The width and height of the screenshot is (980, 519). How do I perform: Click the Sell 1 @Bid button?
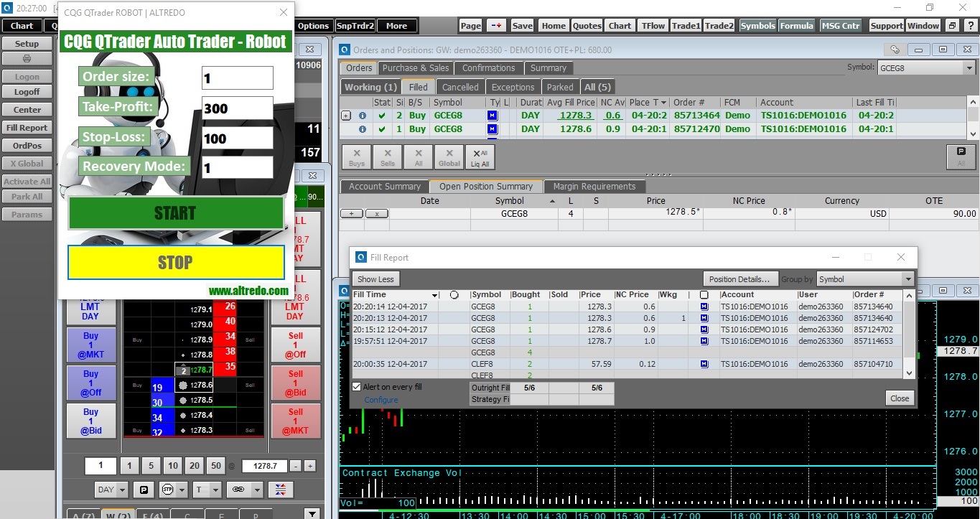295,383
